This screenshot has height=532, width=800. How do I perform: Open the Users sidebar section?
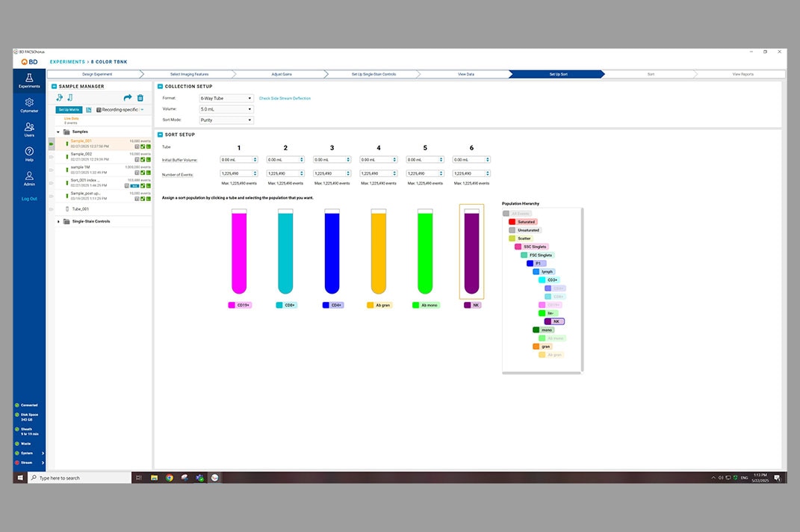29,129
